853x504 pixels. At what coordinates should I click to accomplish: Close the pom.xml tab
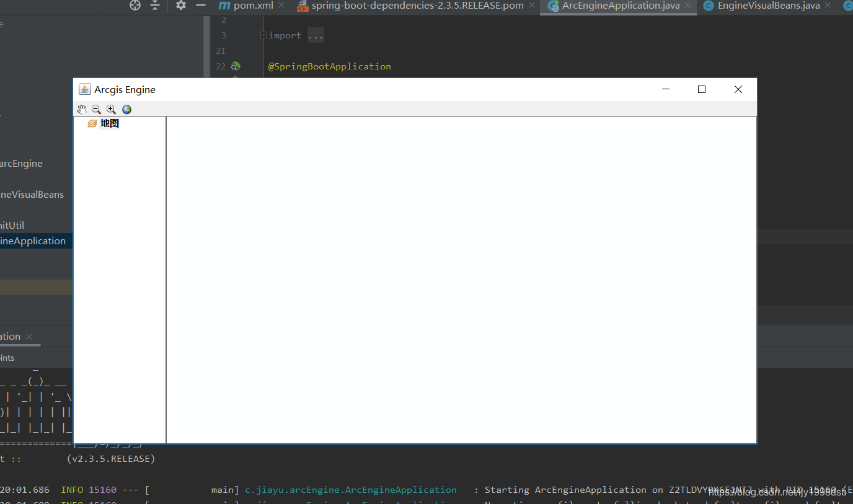coord(281,6)
